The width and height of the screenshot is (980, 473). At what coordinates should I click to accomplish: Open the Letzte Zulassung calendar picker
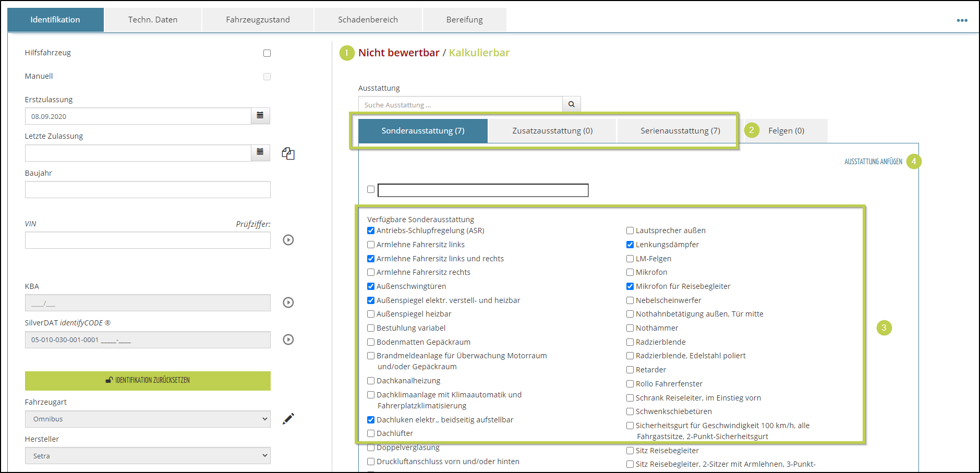(260, 153)
